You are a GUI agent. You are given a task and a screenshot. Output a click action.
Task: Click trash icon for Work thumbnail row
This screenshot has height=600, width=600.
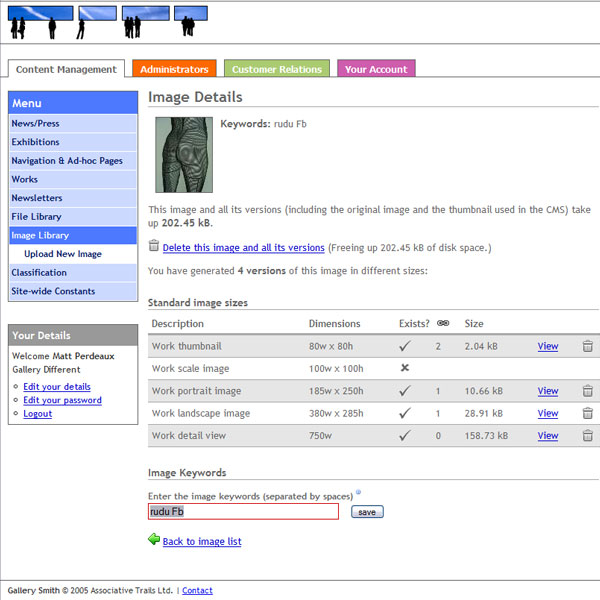coord(587,346)
